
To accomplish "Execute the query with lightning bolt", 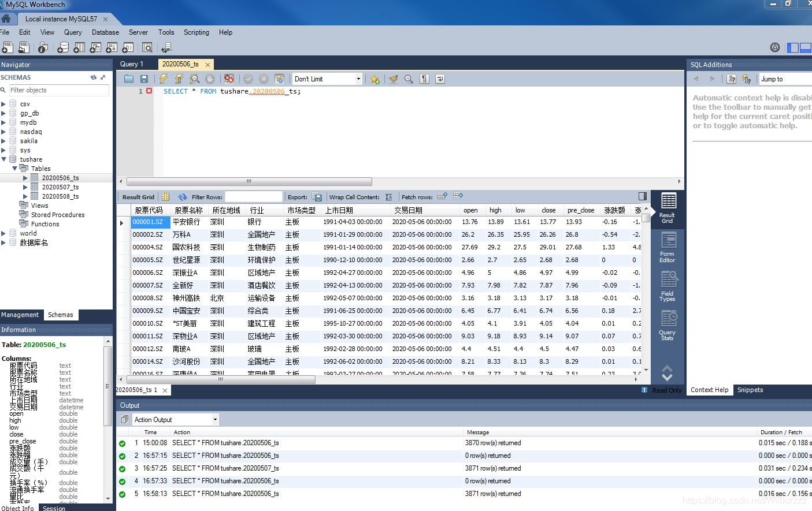I will tap(164, 79).
